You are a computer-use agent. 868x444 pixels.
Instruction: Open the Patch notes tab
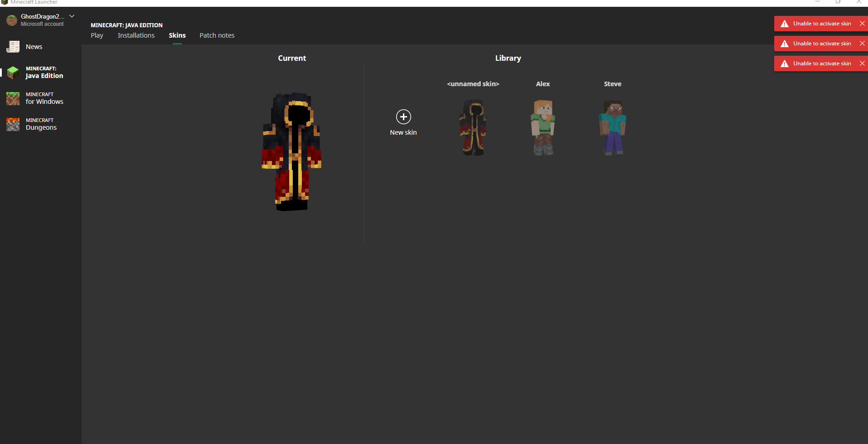point(217,35)
